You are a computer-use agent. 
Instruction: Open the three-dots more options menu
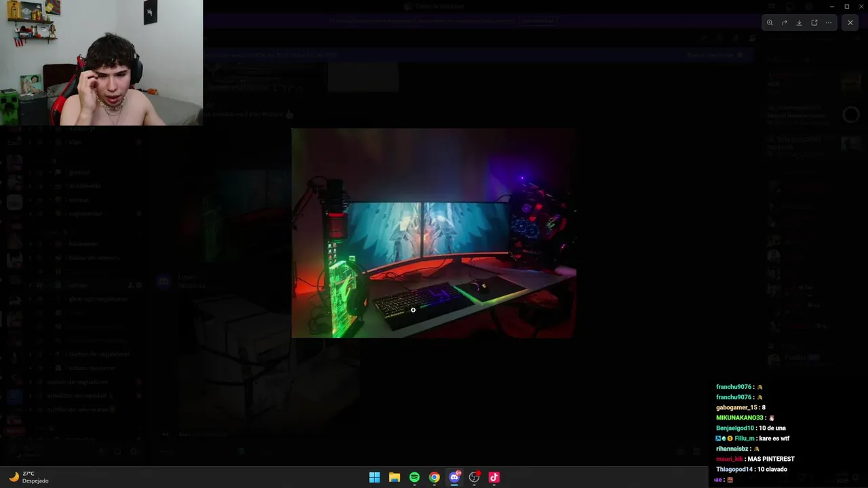(x=829, y=22)
